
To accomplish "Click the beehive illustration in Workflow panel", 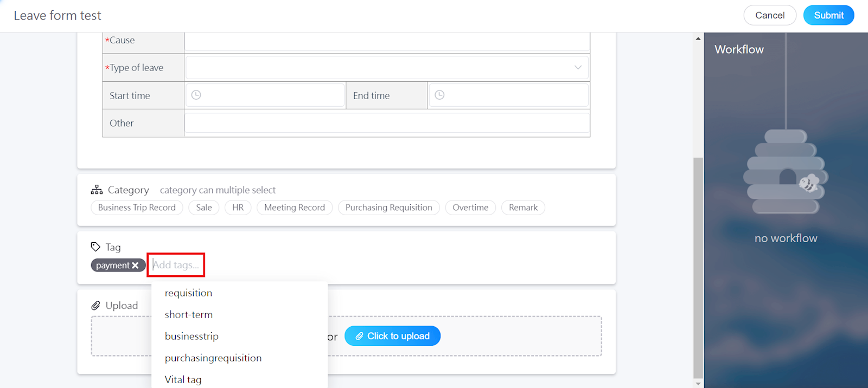I will coord(786,172).
